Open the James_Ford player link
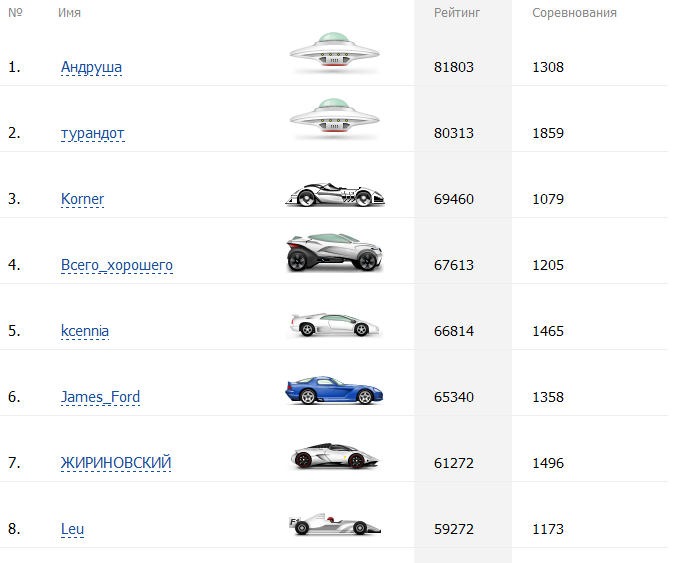The height and width of the screenshot is (563, 681). [100, 397]
